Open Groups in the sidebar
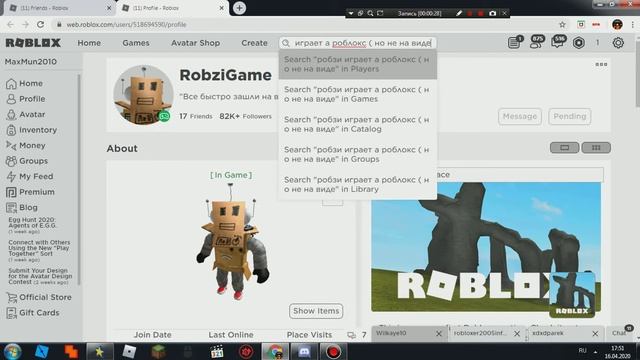The width and height of the screenshot is (640, 360). pos(27,161)
